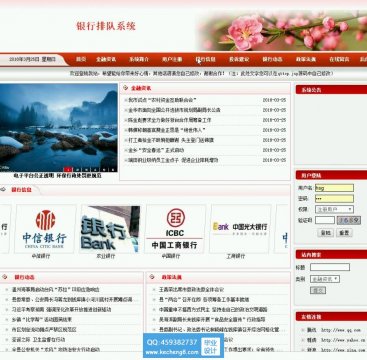
Task: Click the 验证码 captcha input field
Action: pos(325,220)
